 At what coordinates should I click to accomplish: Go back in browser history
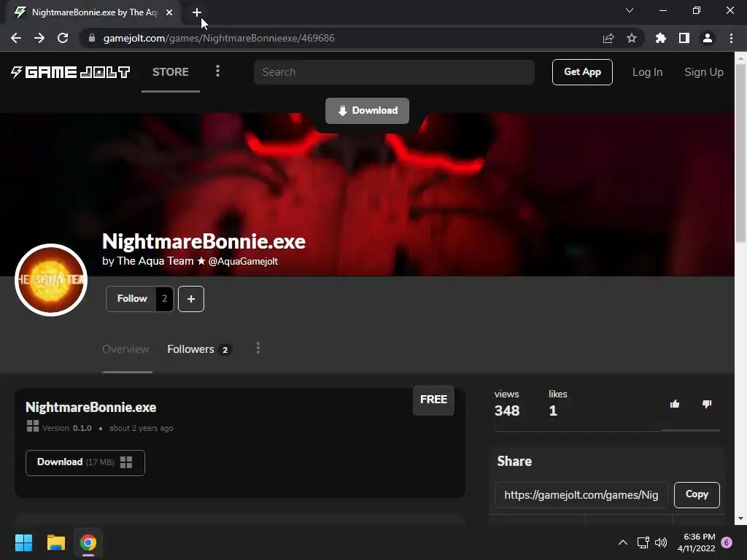[x=16, y=38]
